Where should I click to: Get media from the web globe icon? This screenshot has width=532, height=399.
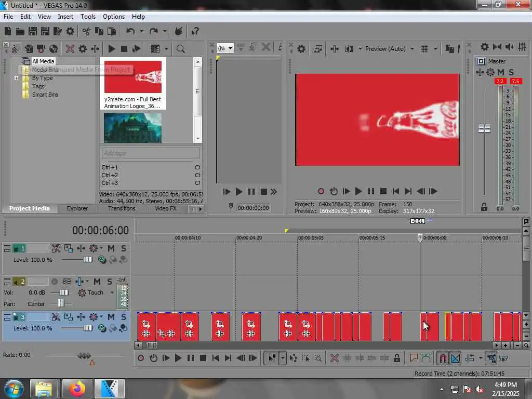pos(54,49)
